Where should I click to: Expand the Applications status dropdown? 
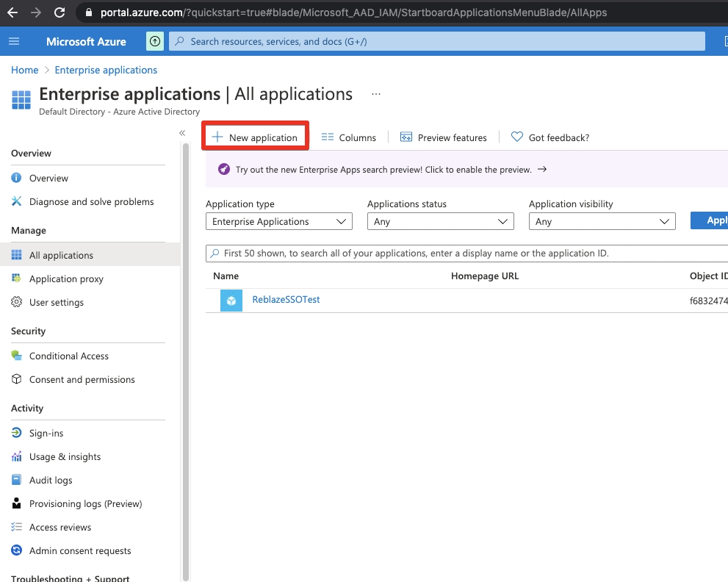440,221
